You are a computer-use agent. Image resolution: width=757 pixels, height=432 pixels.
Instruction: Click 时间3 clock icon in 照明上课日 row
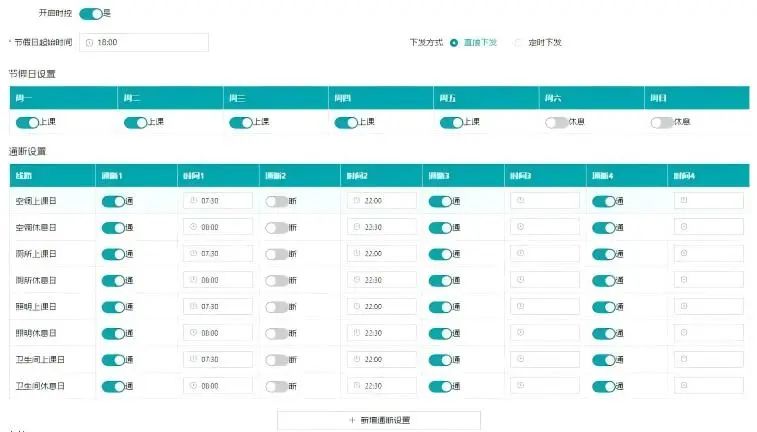point(520,307)
